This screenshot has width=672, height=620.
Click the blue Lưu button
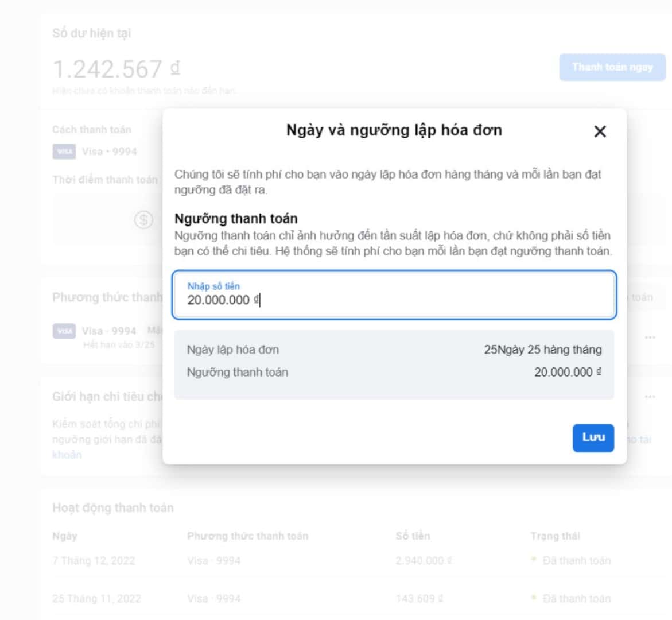pos(593,437)
